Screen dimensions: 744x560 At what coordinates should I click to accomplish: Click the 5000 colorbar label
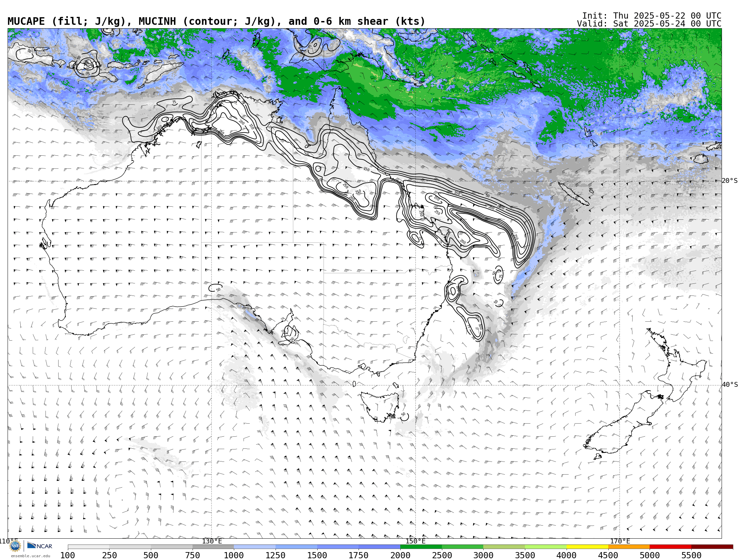click(x=650, y=555)
